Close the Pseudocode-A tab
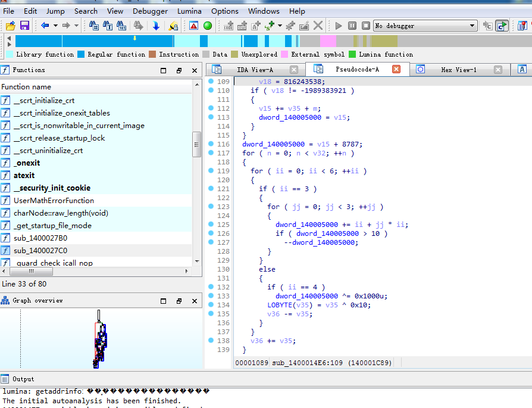532x408 pixels. pyautogui.click(x=396, y=69)
